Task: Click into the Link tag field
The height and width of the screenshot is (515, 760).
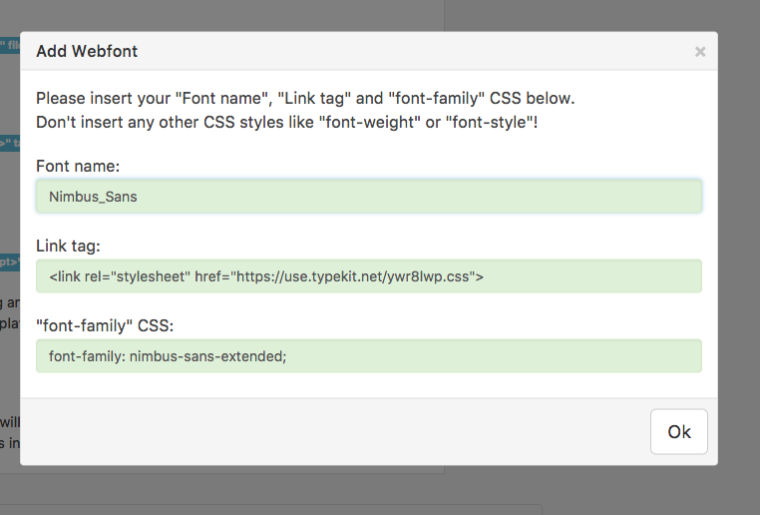Action: pos(368,276)
